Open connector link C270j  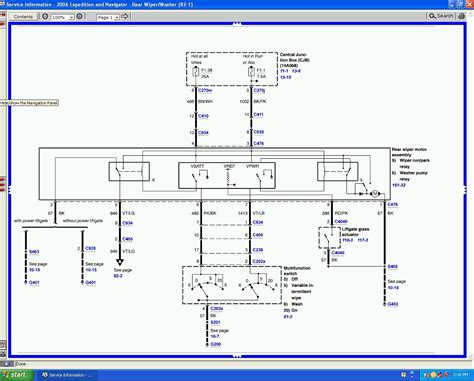click(259, 90)
